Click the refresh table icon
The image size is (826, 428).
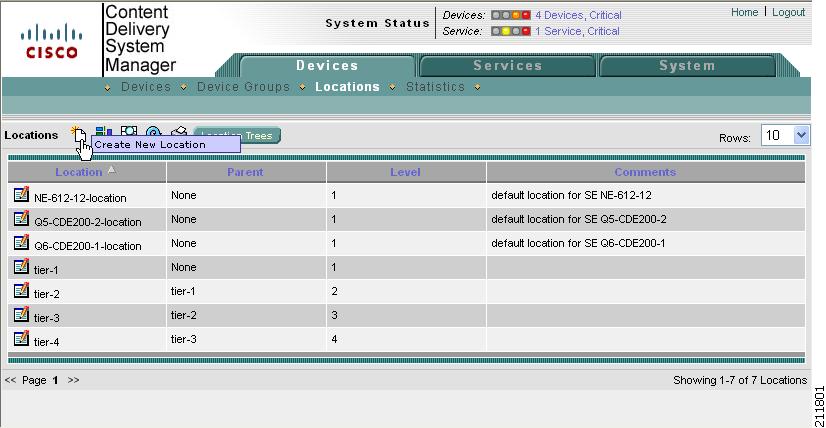tap(153, 132)
